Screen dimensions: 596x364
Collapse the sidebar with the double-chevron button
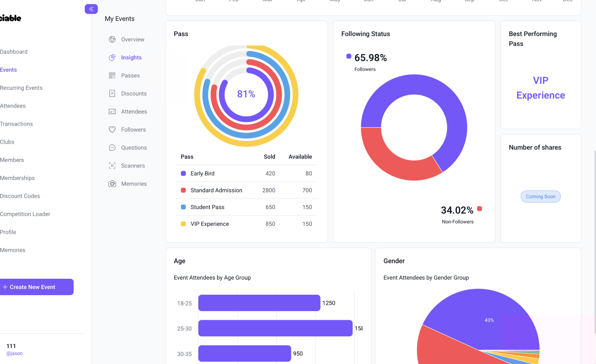tap(91, 9)
